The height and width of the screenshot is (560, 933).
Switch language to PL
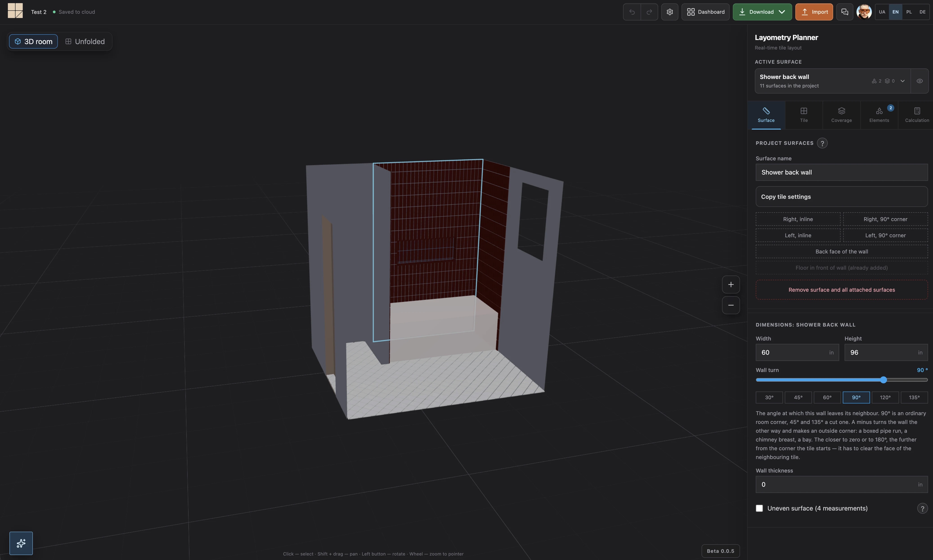(x=909, y=12)
